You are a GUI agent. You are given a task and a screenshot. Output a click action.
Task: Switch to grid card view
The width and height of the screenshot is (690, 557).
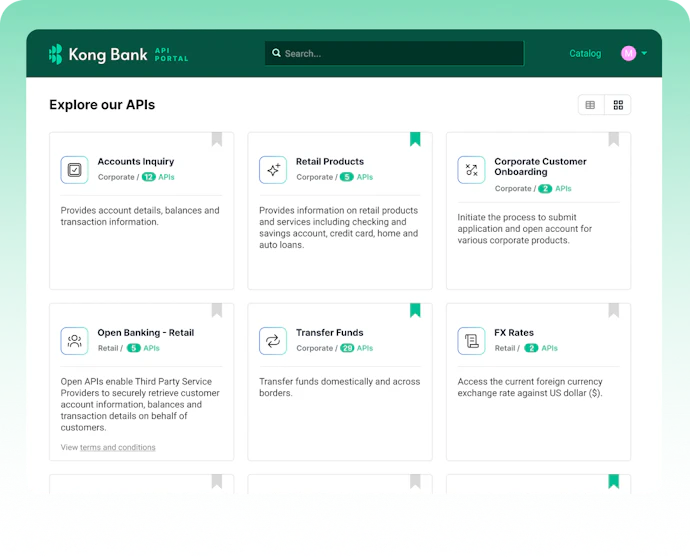click(618, 105)
